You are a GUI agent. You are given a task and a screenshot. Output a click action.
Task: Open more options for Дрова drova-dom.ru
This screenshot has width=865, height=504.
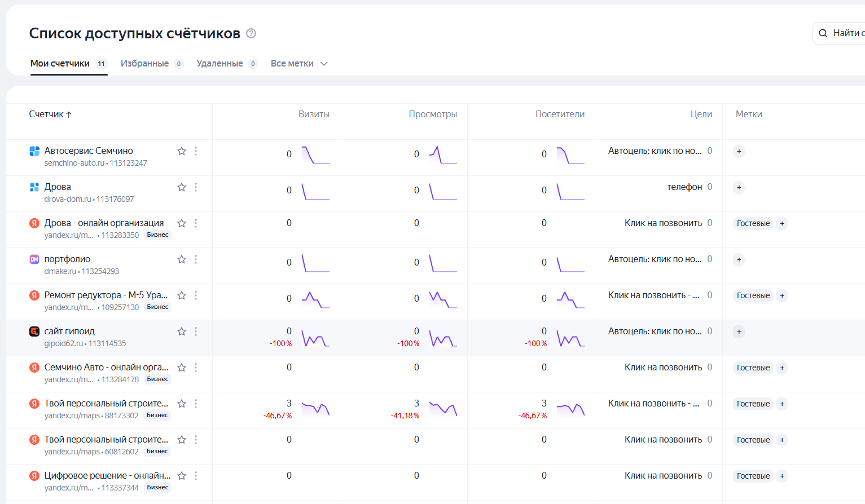pos(196,187)
